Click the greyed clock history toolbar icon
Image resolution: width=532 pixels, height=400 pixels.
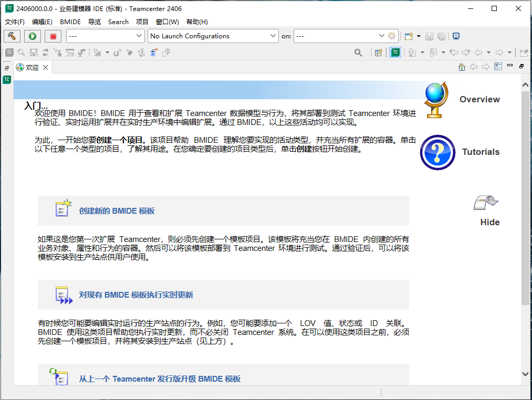pyautogui.click(x=166, y=52)
